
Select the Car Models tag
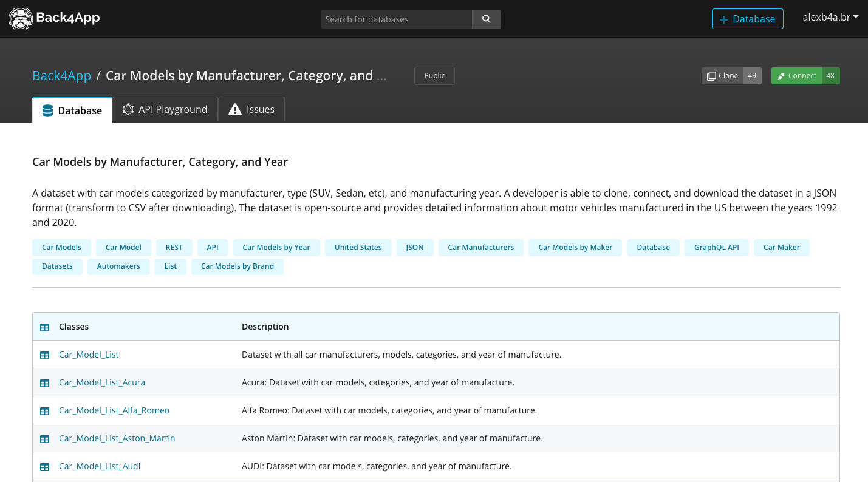point(61,248)
